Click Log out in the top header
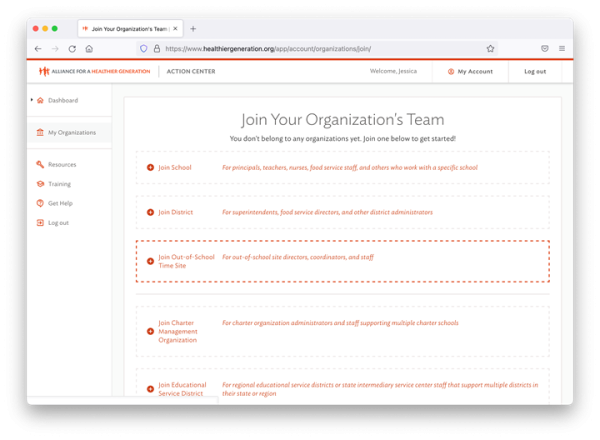Image resolution: width=600 pixels, height=440 pixels. 535,71
